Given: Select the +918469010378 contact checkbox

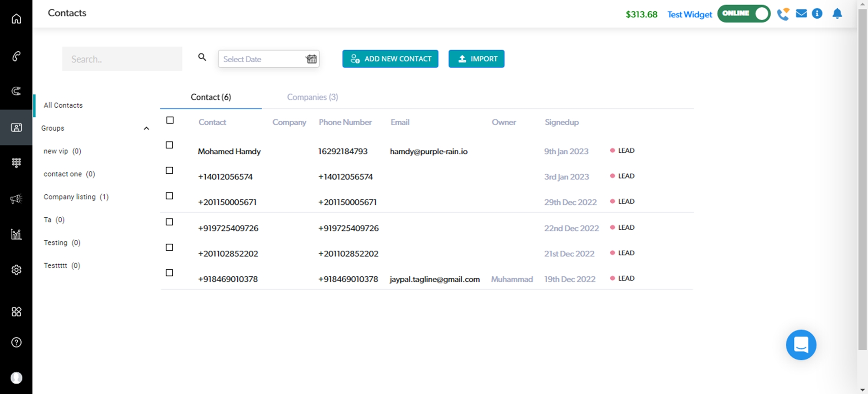Looking at the screenshot, I should pyautogui.click(x=169, y=273).
